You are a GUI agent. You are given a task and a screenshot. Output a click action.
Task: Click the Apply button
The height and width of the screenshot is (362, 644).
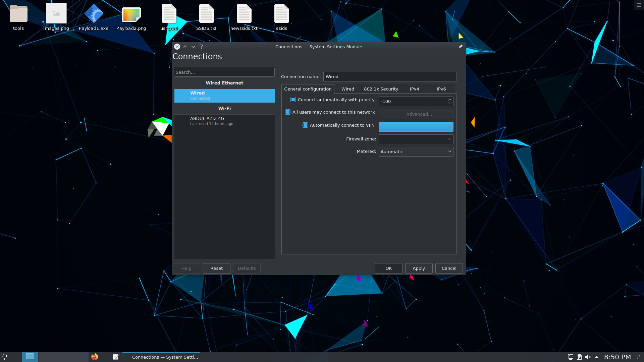418,268
